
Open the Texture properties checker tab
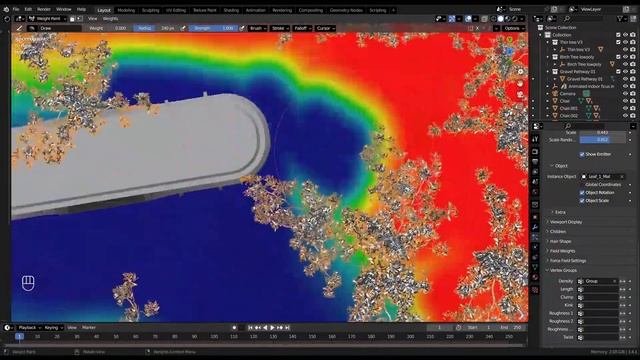(535, 290)
